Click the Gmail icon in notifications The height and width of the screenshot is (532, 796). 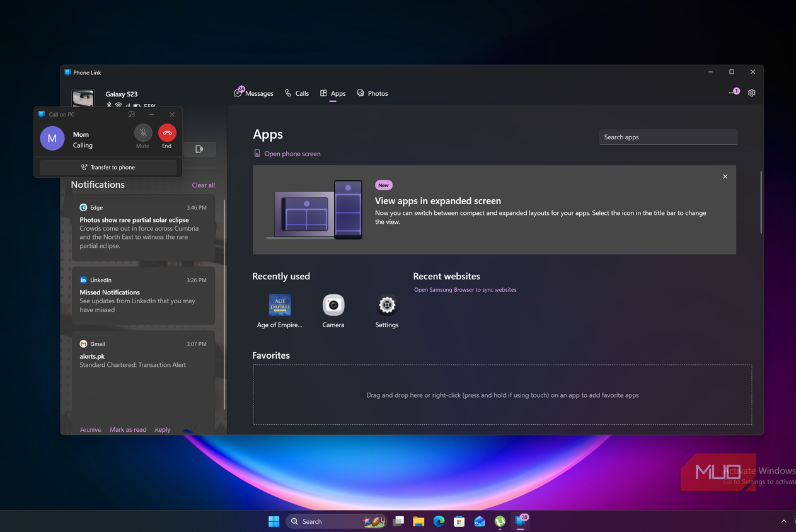[83, 344]
